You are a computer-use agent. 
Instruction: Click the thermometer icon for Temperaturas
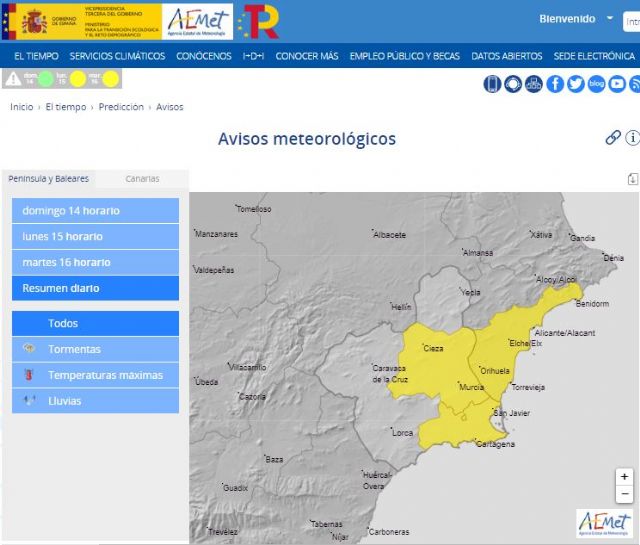[29, 375]
